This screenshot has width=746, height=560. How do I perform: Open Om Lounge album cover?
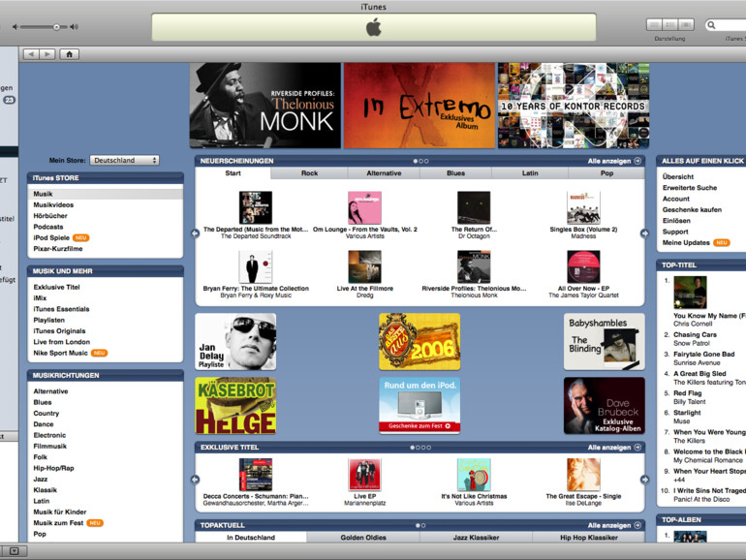364,207
